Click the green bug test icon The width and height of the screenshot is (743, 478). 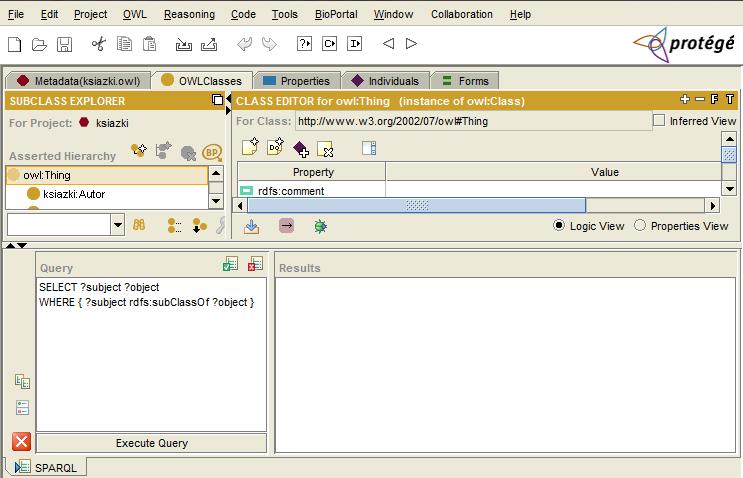[320, 226]
